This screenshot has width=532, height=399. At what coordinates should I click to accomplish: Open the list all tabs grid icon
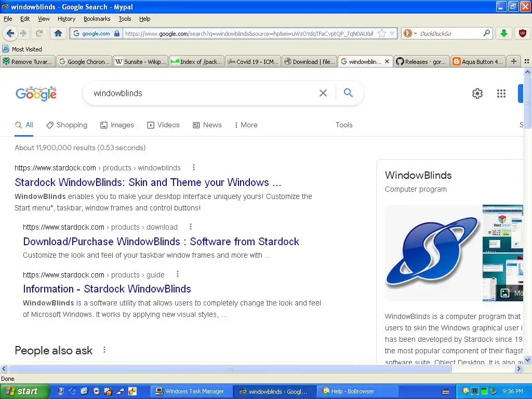[527, 61]
